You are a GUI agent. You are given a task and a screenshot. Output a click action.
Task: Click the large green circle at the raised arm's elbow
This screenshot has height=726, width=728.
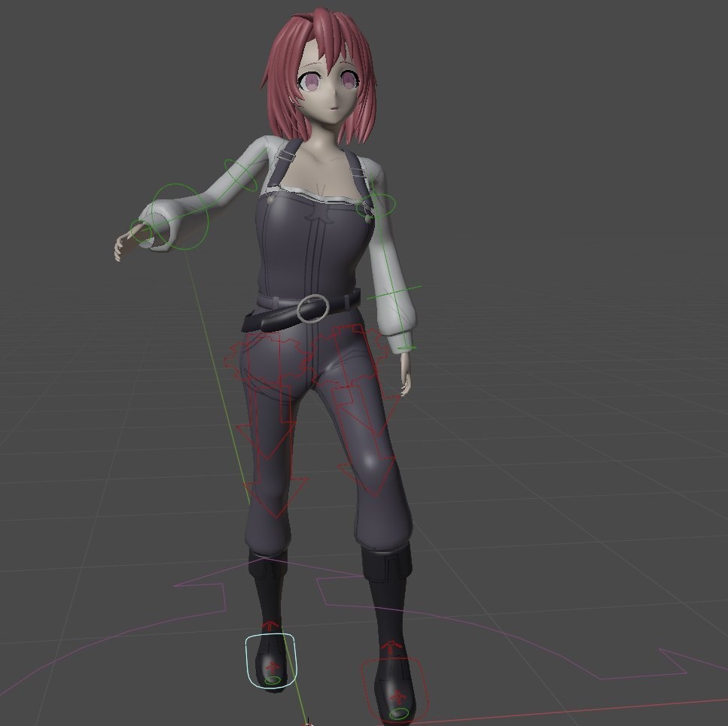click(180, 216)
